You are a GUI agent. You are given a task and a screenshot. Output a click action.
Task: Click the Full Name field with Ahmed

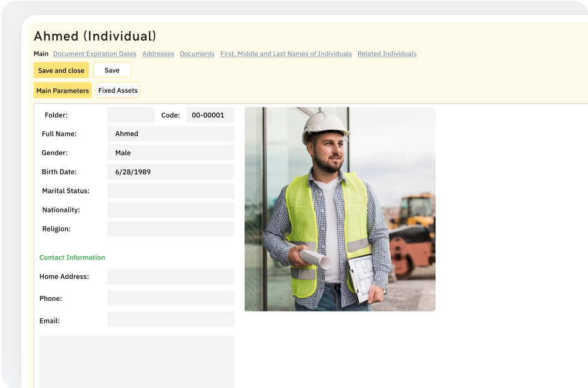coord(170,134)
